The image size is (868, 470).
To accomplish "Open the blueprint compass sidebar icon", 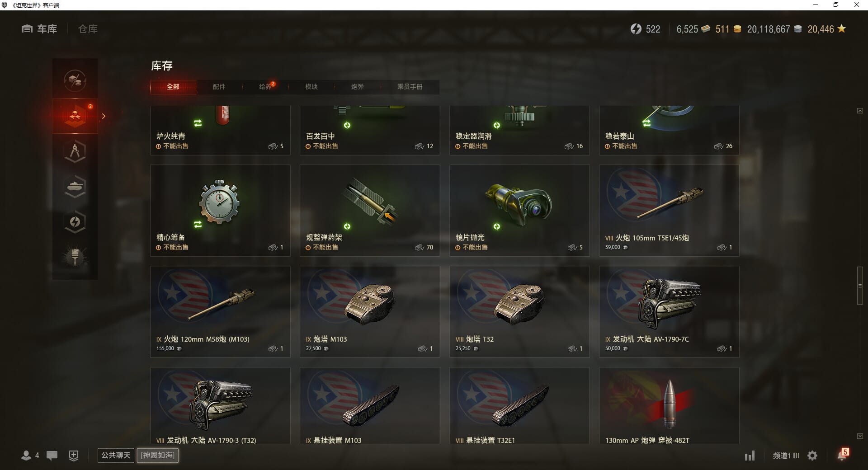I will 75,151.
